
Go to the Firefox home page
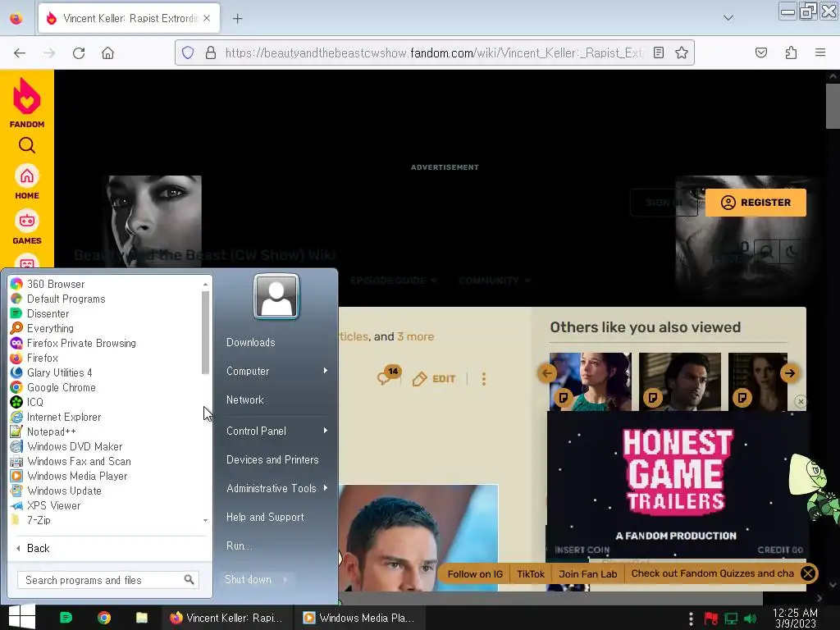click(107, 53)
